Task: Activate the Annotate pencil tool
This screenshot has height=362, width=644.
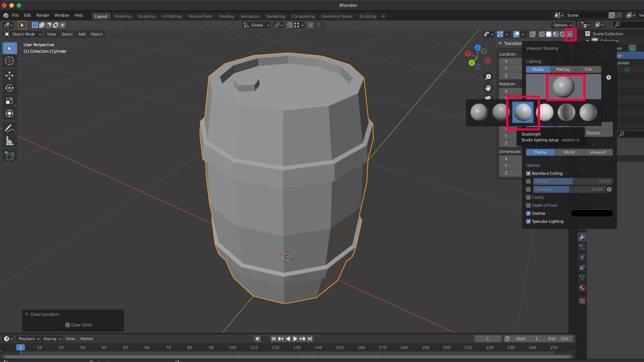Action: click(x=9, y=128)
